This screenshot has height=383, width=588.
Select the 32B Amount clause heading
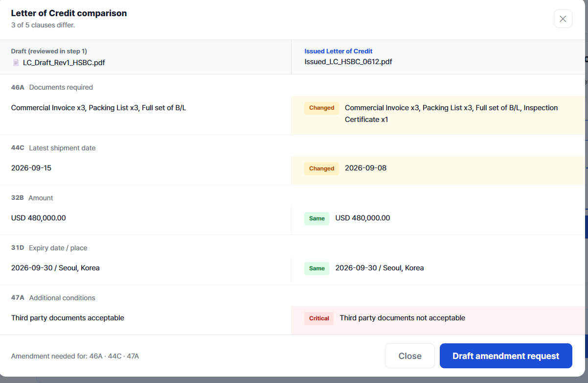(x=32, y=198)
